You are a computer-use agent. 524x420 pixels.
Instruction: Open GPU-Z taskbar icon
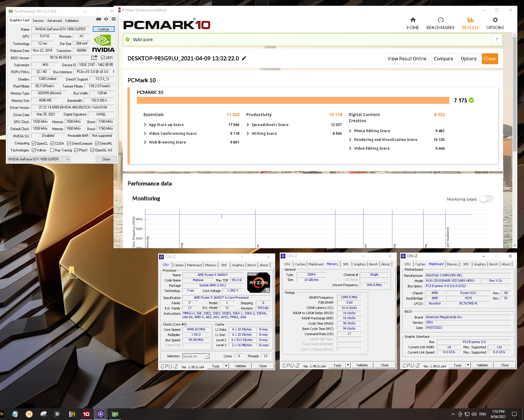coord(115,414)
